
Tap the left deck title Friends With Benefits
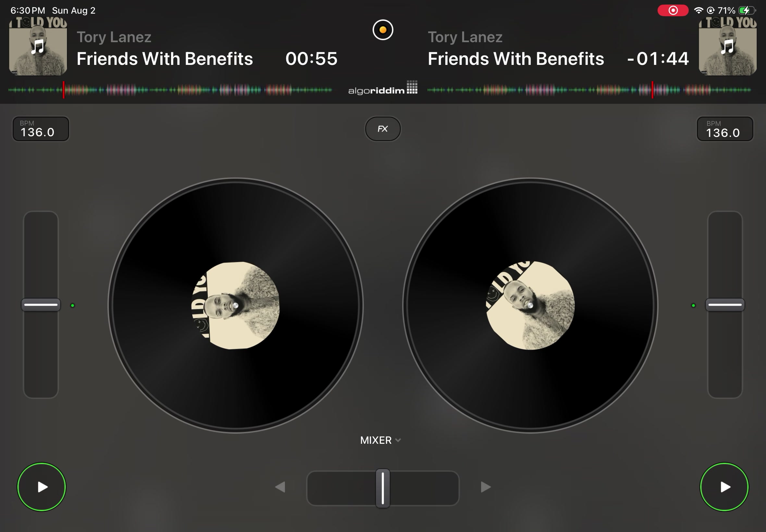point(165,59)
